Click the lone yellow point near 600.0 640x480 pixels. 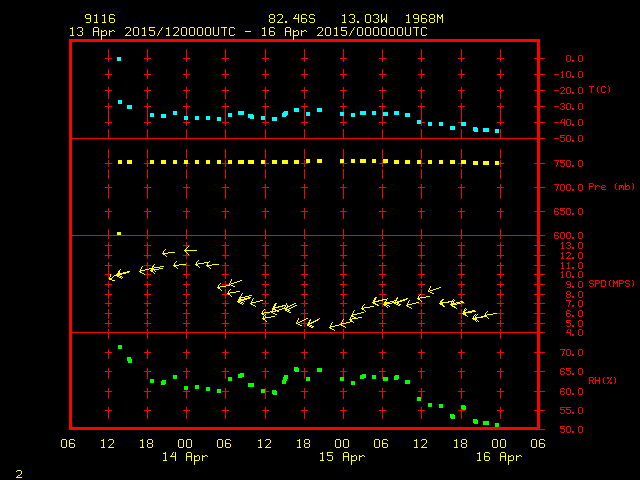(119, 233)
